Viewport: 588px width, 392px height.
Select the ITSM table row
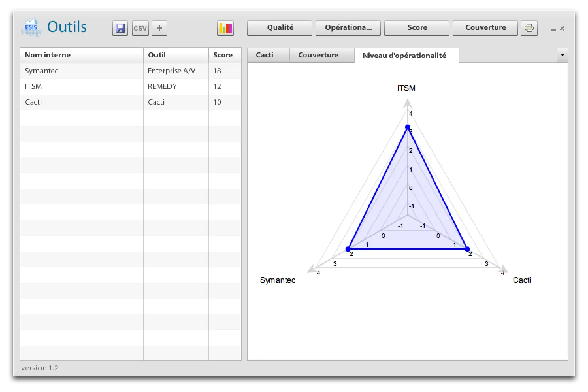click(81, 87)
